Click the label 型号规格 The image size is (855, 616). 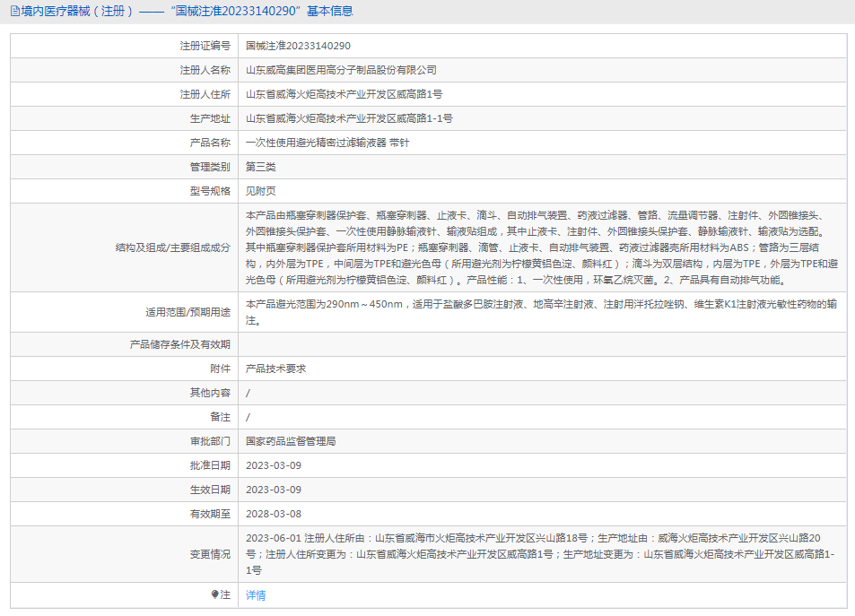[x=211, y=191]
